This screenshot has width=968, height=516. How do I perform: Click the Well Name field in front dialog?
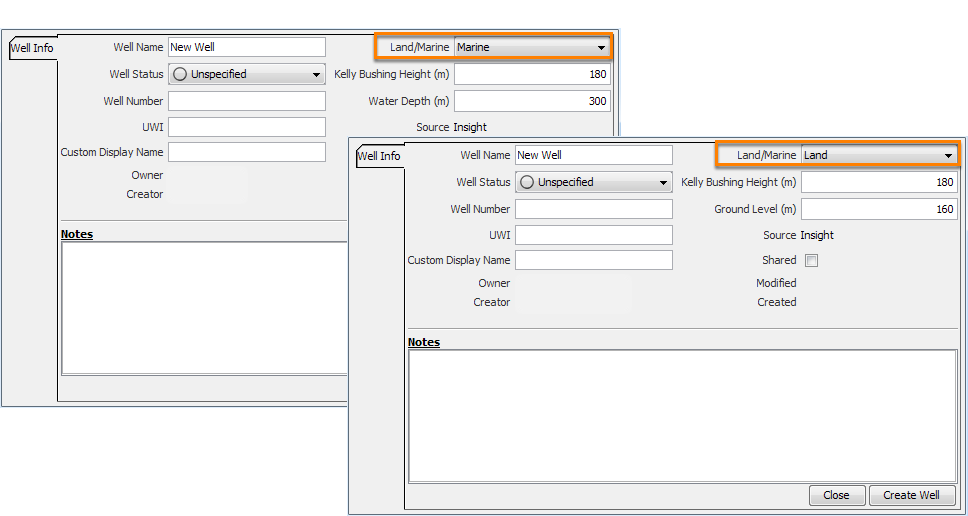coord(594,155)
